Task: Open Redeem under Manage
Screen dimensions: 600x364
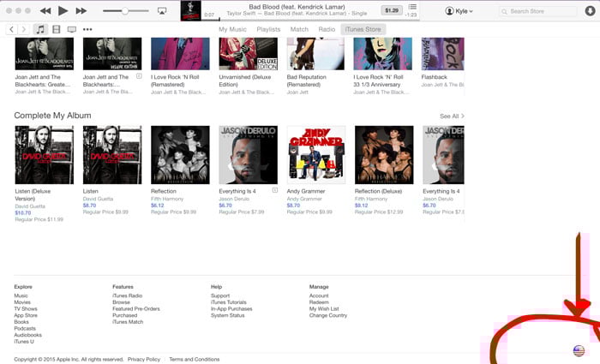Action: (x=319, y=302)
